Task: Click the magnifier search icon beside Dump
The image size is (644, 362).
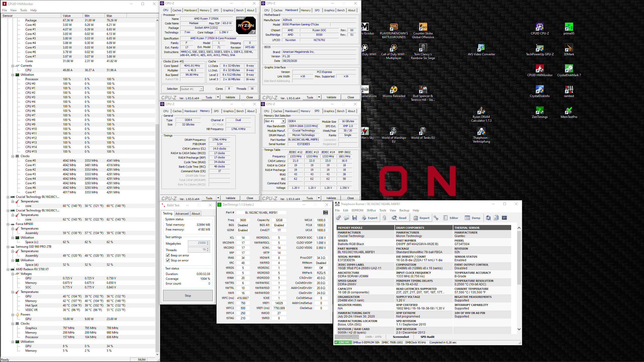Action: point(488,218)
